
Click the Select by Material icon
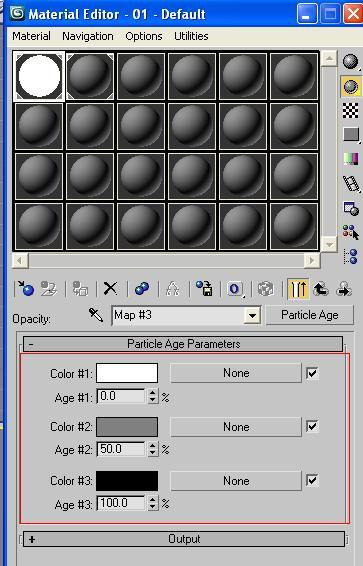coord(351,232)
